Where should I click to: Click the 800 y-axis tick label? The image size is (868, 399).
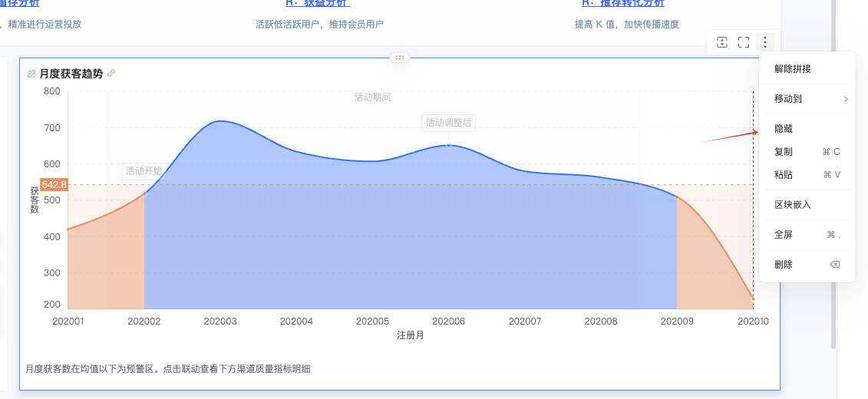(51, 91)
